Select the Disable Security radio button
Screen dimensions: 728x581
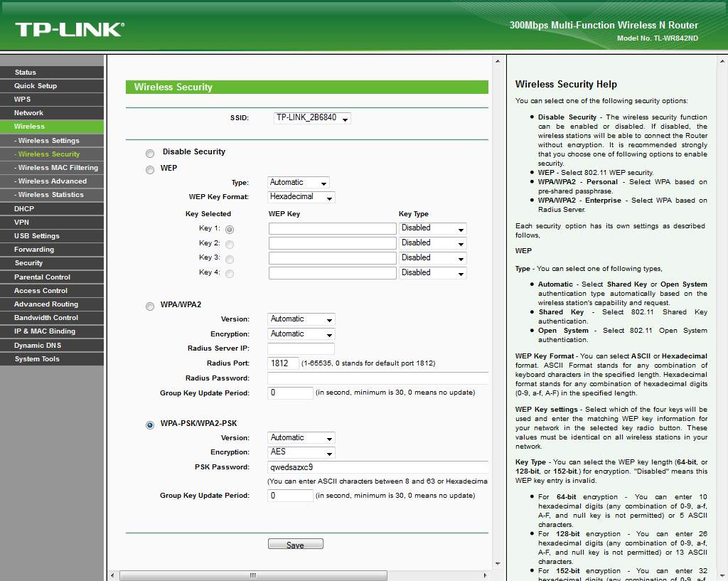(x=150, y=154)
